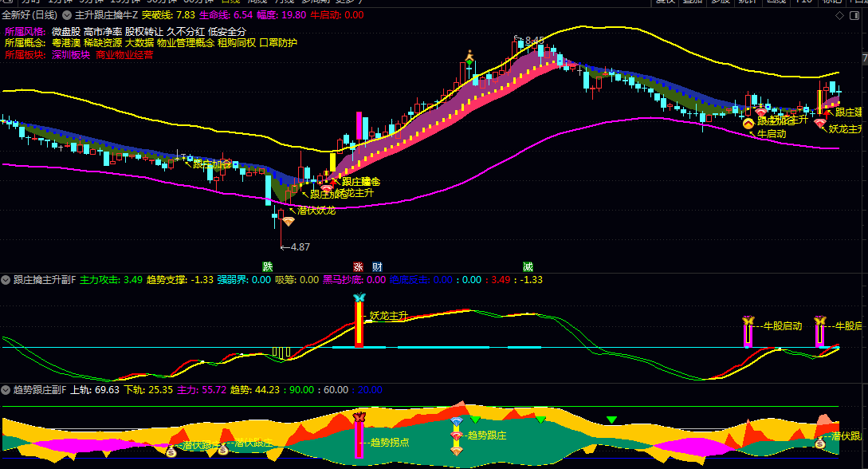Click the tall magenta candle on main chart

(x=359, y=126)
